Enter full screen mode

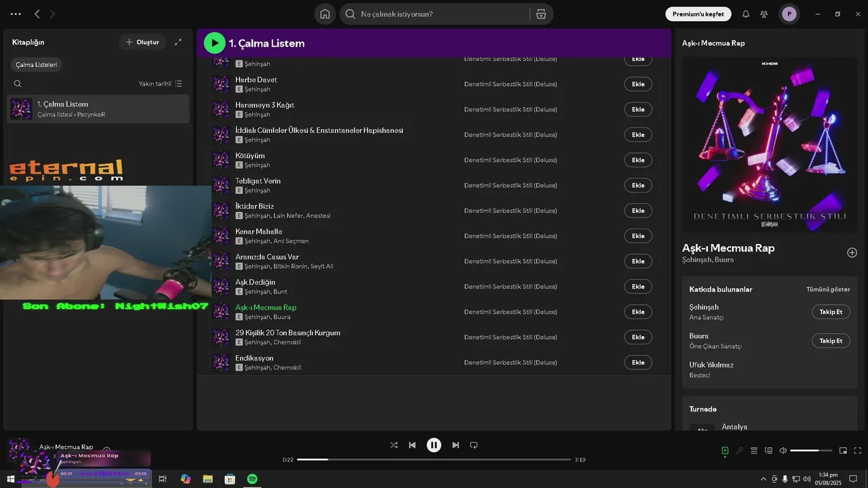click(858, 451)
